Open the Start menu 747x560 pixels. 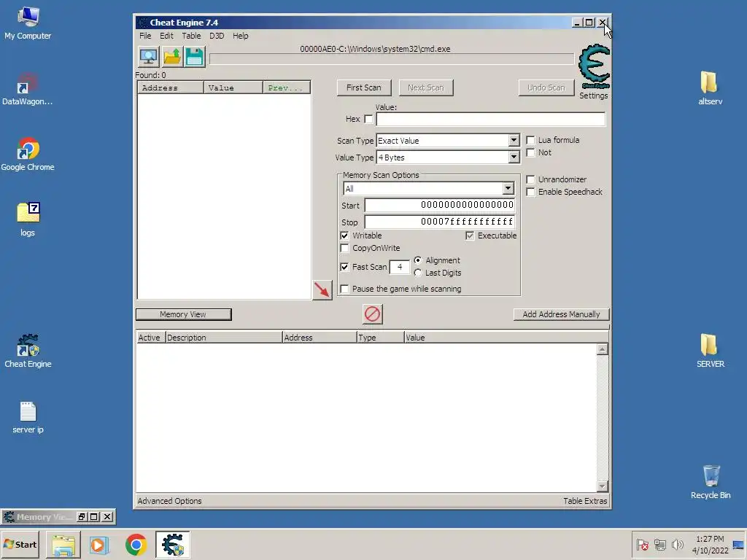pyautogui.click(x=20, y=544)
